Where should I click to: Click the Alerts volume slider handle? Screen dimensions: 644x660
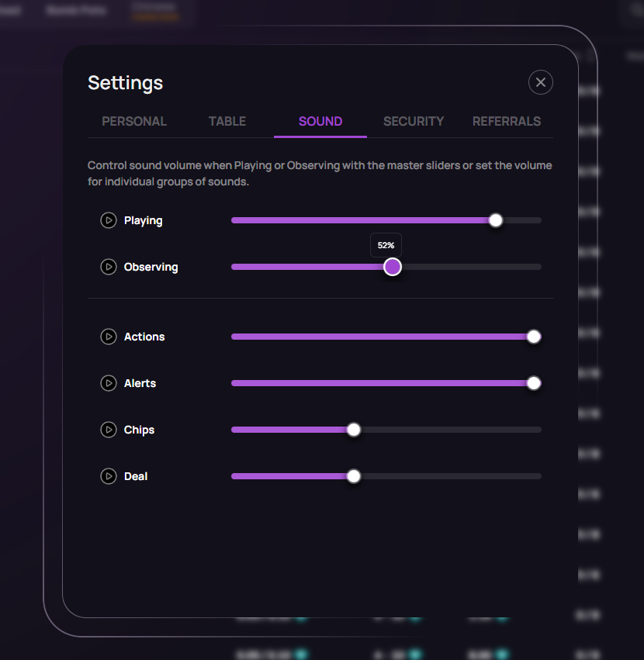(534, 383)
